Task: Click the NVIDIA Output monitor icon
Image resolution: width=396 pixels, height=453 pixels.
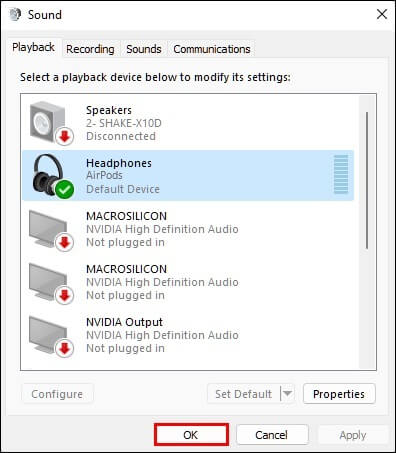Action: pos(51,336)
